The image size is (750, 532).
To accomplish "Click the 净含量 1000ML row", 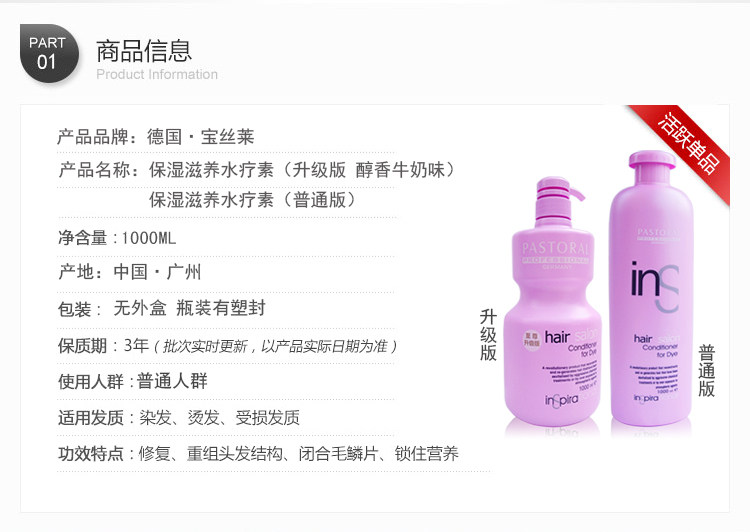I will pos(117,238).
